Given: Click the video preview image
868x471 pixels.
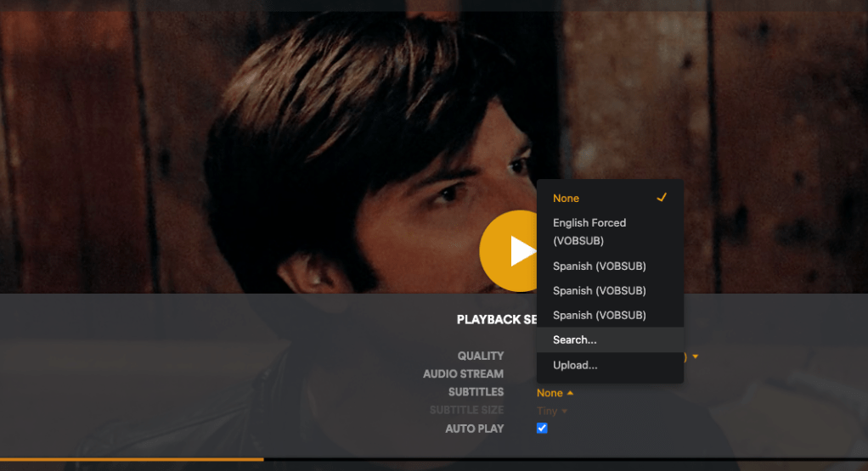Looking at the screenshot, I should click(x=255, y=144).
